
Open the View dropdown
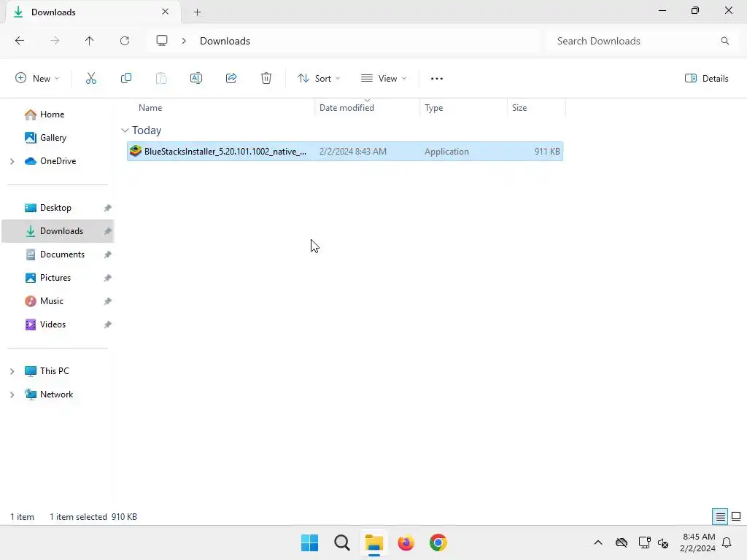[384, 79]
